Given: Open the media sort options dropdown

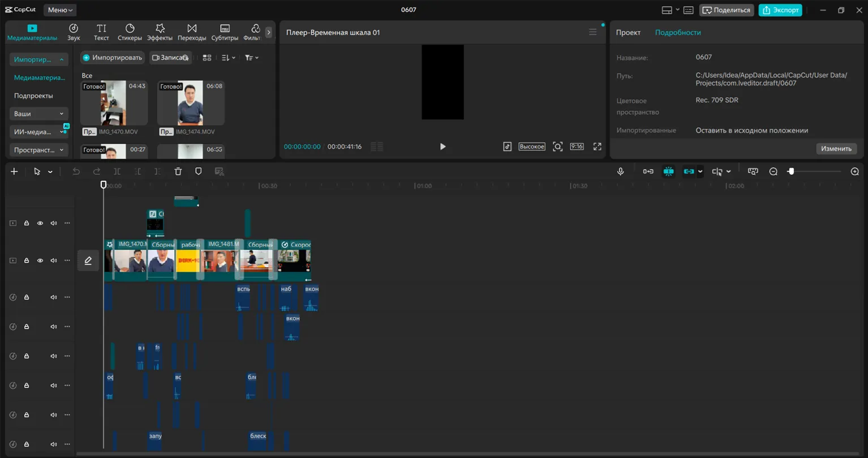Looking at the screenshot, I should [229, 58].
